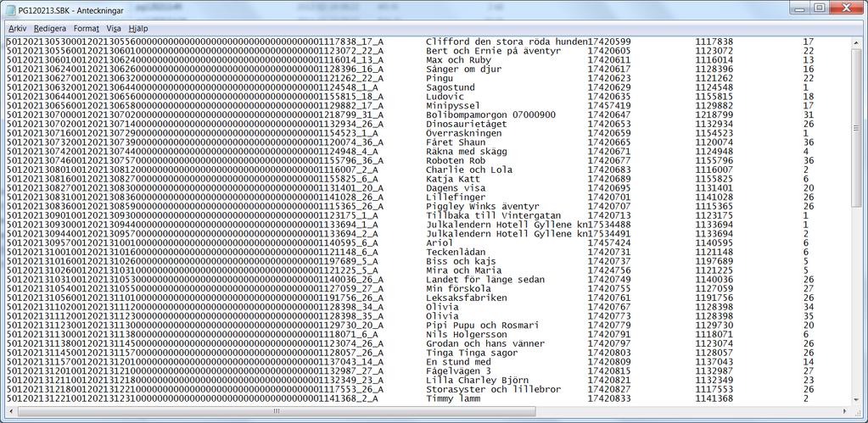This screenshot has height=423, width=868.
Task: Click the text 'Roboten Rob'
Action: (x=456, y=160)
